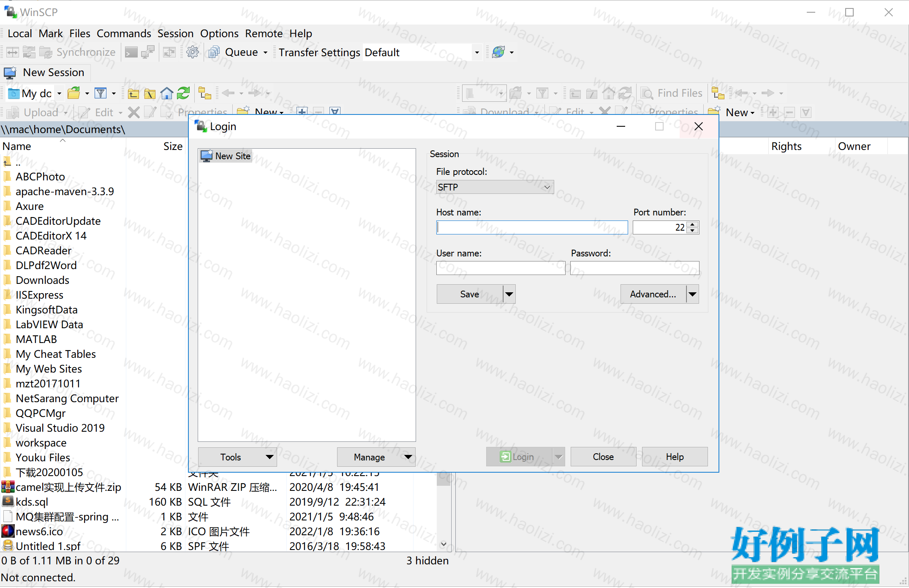This screenshot has width=909, height=588.
Task: Click the news6.ico file icon
Action: point(8,531)
